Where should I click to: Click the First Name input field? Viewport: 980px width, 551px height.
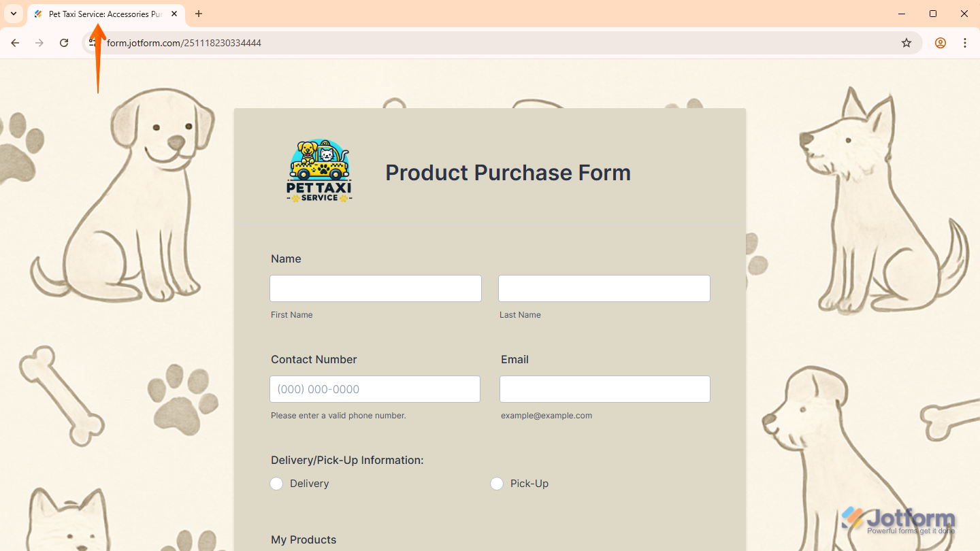(376, 288)
